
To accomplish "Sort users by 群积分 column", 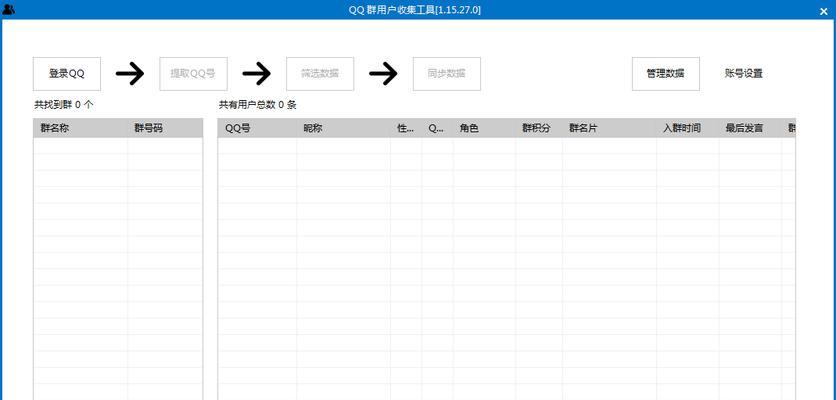I will tap(538, 128).
